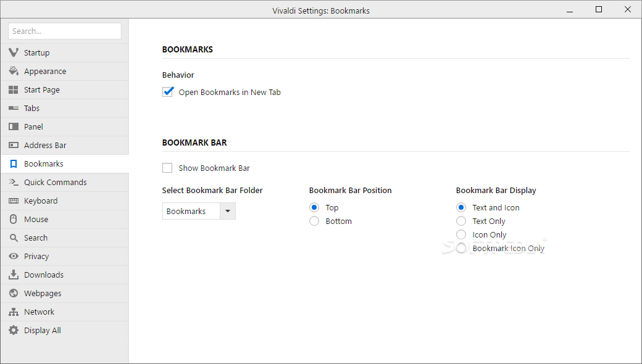Open Quick Commands settings
The width and height of the screenshot is (642, 364).
65,182
